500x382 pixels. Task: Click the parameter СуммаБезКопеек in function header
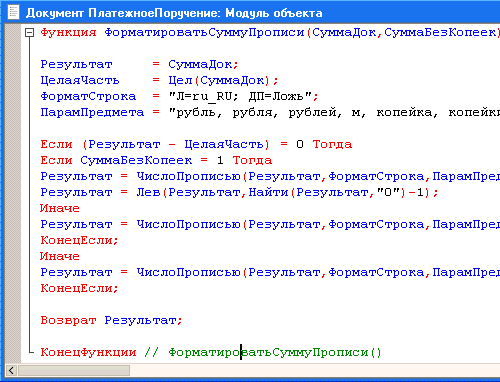pyautogui.click(x=440, y=33)
